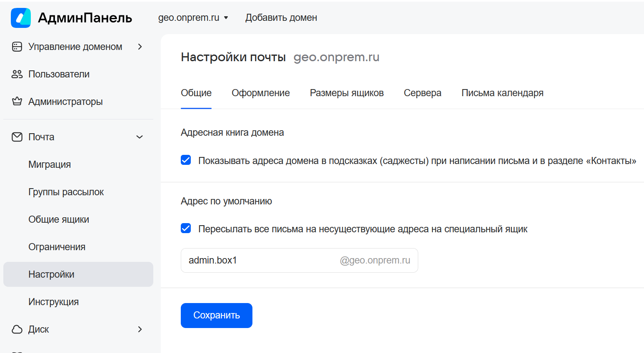Uncheck the domain address suggestions checkbox
This screenshot has width=644, height=353.
coord(186,160)
